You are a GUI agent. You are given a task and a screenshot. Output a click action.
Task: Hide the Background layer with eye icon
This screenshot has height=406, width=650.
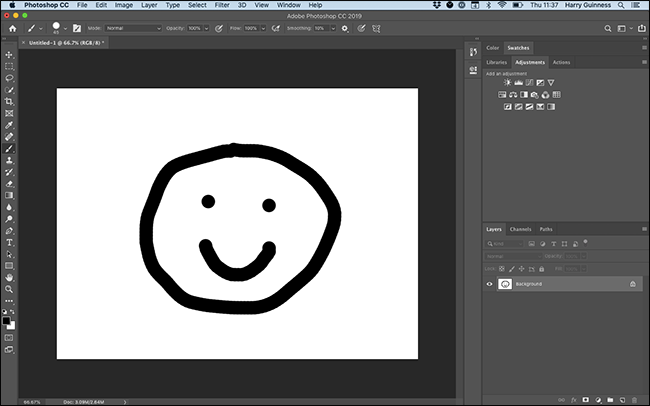[490, 284]
